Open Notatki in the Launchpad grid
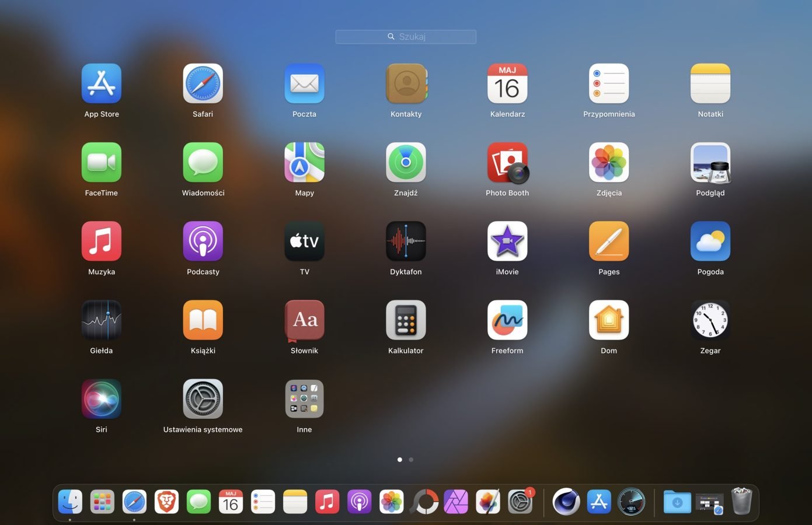Screen dimensions: 812x525 (710, 83)
